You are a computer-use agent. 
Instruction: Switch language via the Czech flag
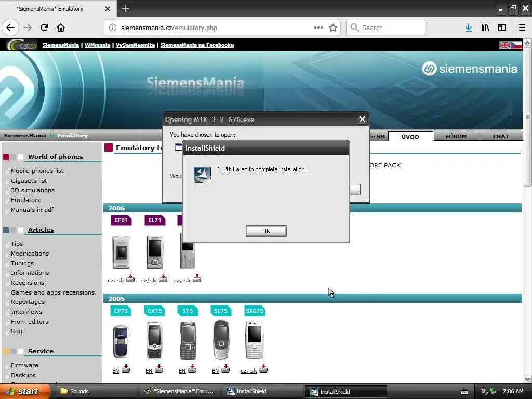pos(516,45)
